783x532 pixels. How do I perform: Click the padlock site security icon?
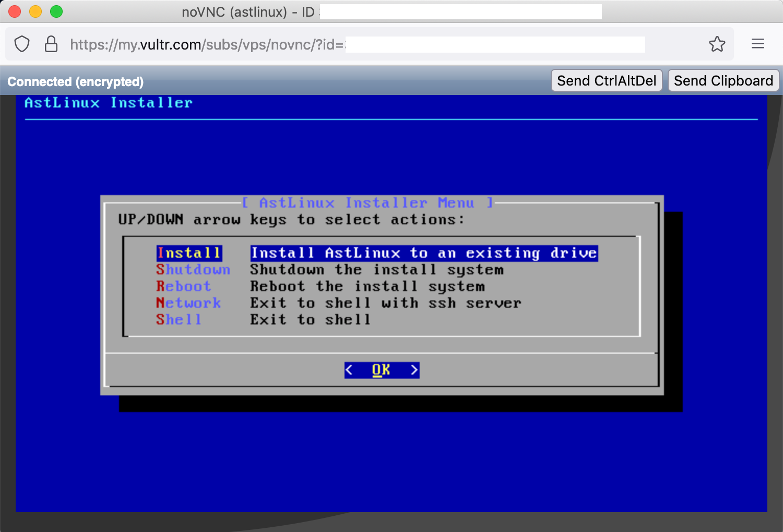(51, 44)
